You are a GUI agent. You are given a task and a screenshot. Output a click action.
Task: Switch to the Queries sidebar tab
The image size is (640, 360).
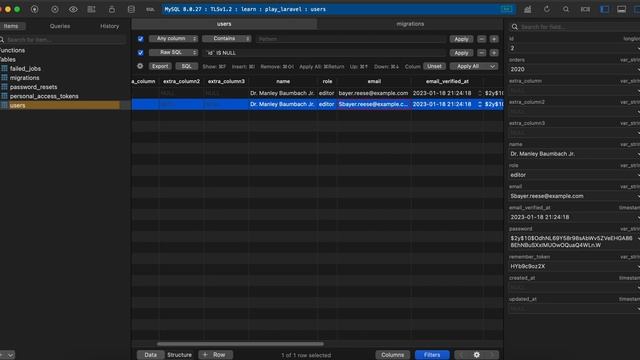click(x=60, y=26)
